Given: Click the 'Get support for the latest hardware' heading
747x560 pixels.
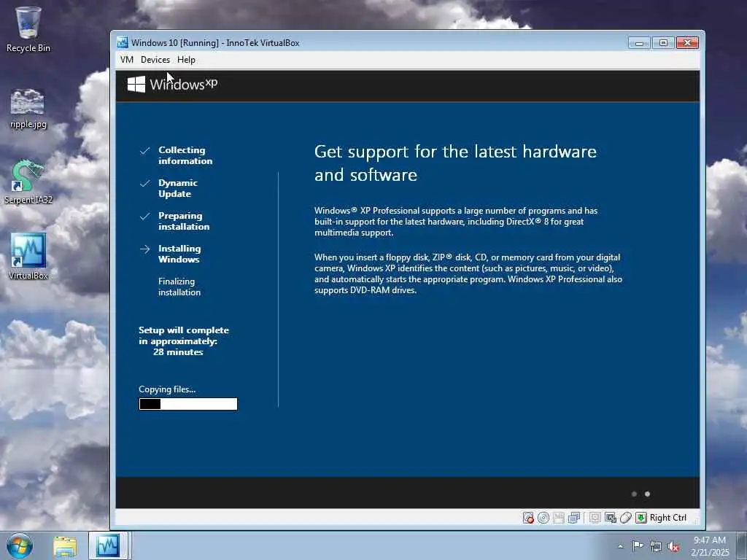Looking at the screenshot, I should pos(455,163).
